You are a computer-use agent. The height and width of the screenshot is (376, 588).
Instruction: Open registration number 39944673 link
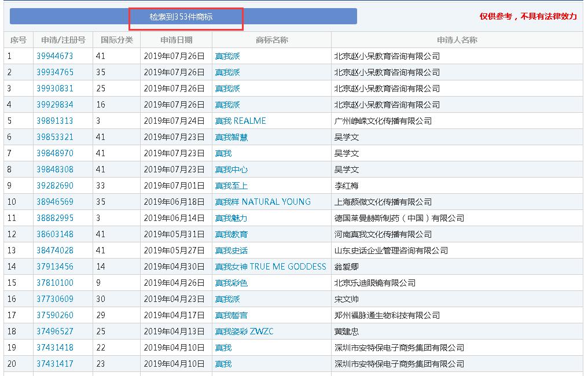pyautogui.click(x=55, y=56)
